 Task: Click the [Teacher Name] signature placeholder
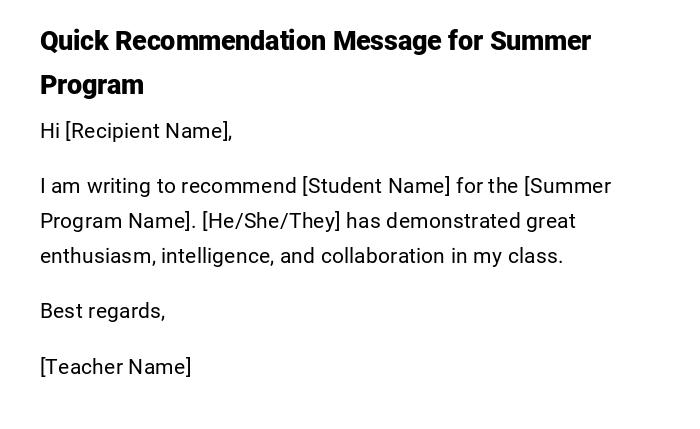115,367
